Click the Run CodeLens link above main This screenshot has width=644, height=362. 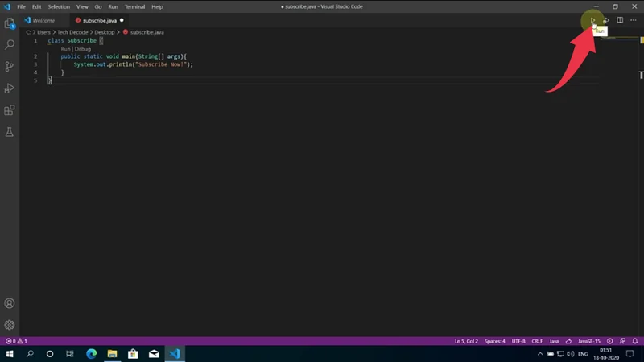coord(66,49)
